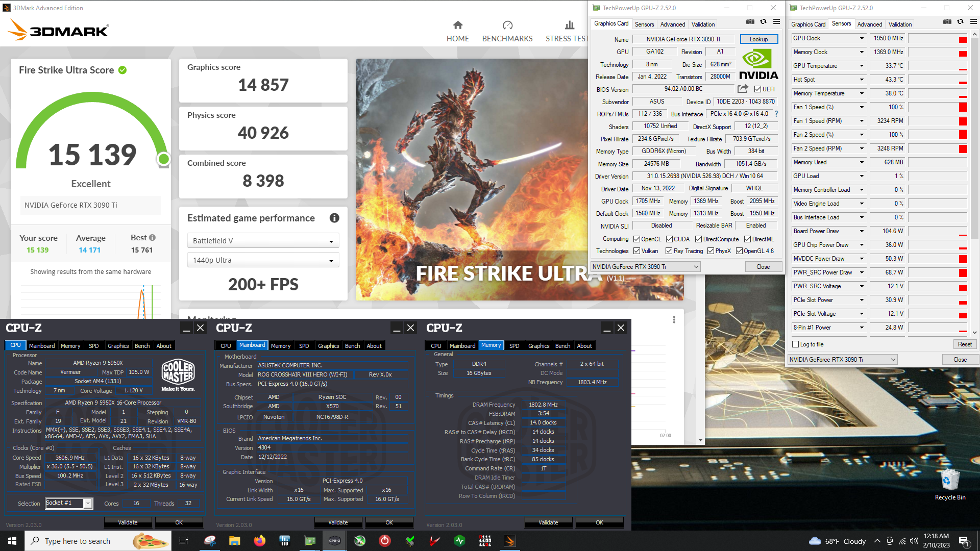Toggle the OpenCL checkbox in GPU-Z

click(636, 239)
